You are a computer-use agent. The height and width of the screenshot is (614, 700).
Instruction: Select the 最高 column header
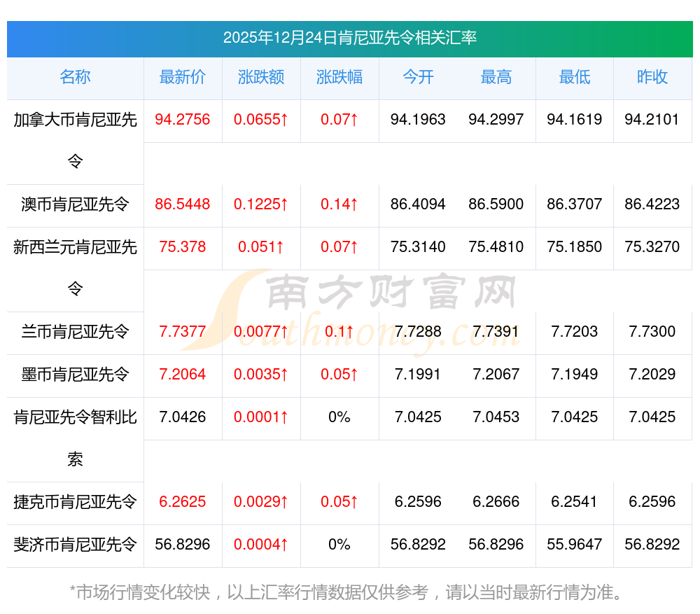(496, 77)
